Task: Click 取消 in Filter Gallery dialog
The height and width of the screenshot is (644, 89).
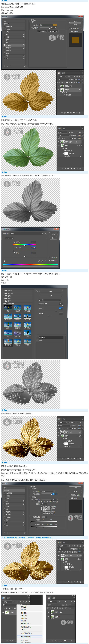Action: point(51,295)
